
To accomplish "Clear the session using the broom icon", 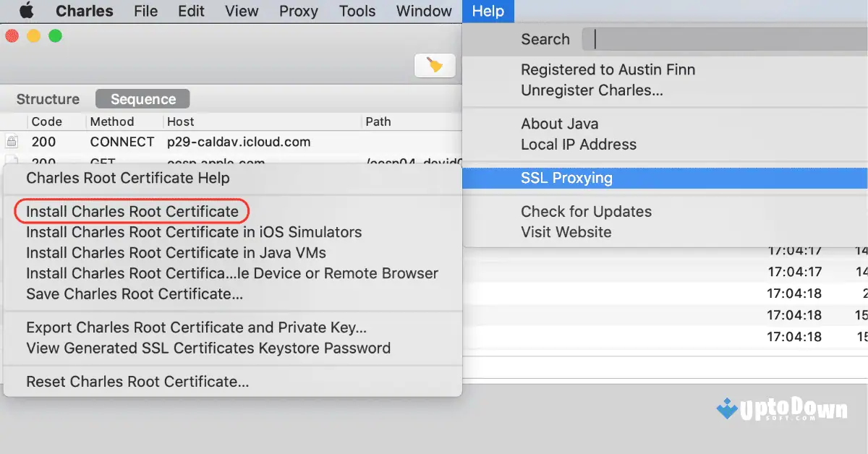I will [x=435, y=65].
